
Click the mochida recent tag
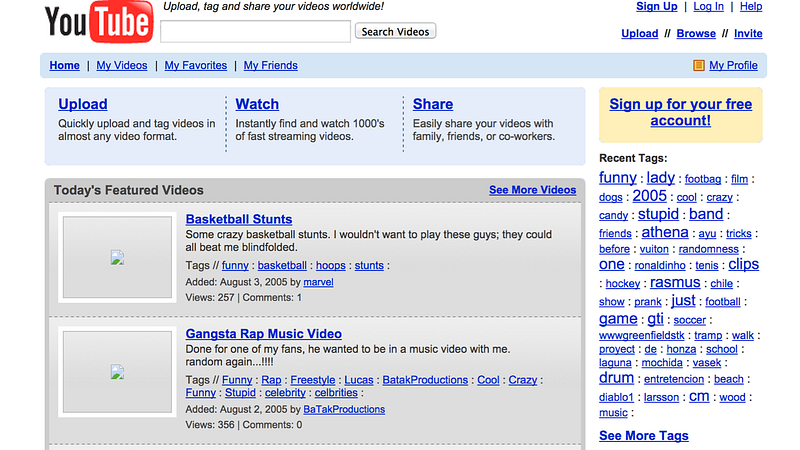662,363
